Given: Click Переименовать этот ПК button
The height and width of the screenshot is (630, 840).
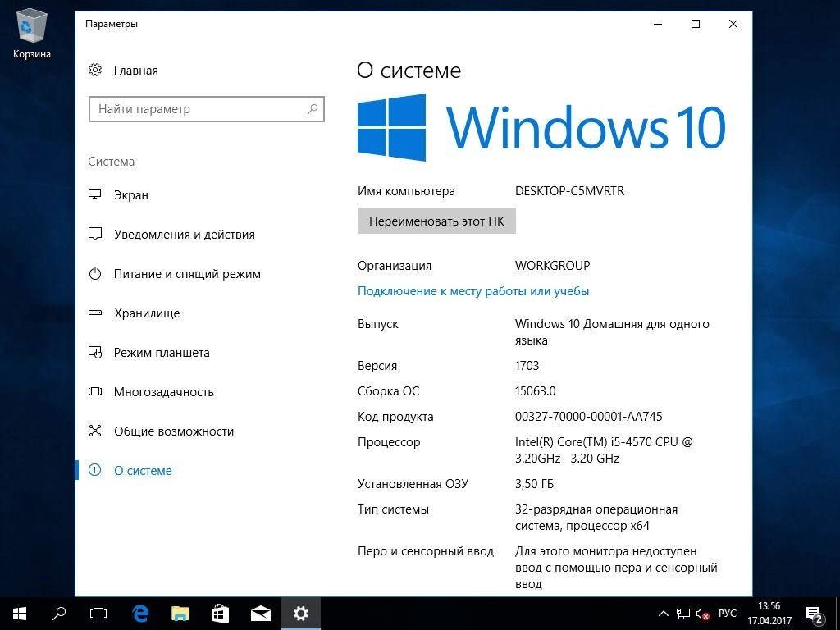Looking at the screenshot, I should (x=436, y=221).
